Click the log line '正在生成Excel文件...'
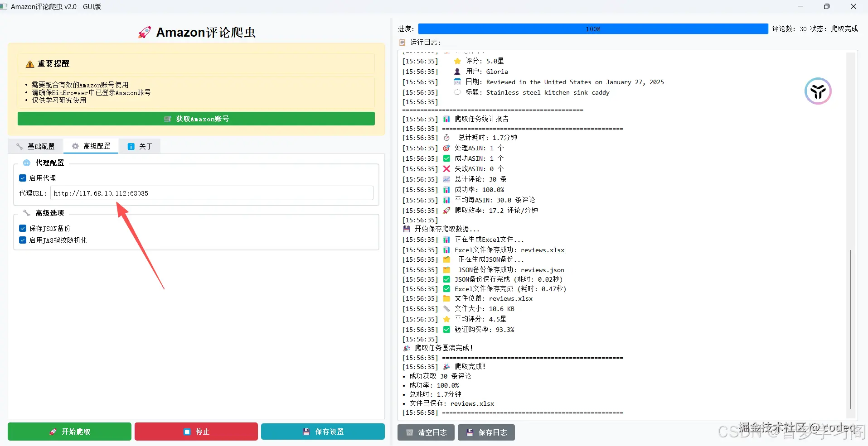Viewport: 868px width, 446px height. pyautogui.click(x=489, y=240)
